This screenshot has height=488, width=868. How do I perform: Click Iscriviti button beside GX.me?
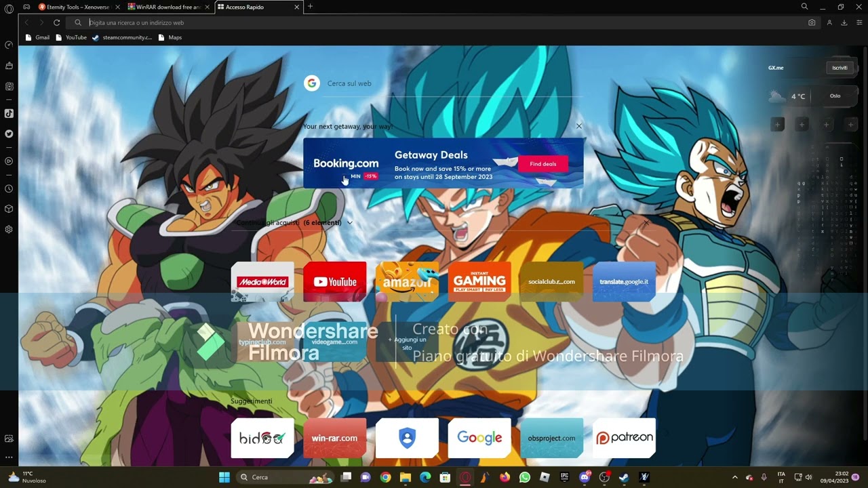pos(840,68)
